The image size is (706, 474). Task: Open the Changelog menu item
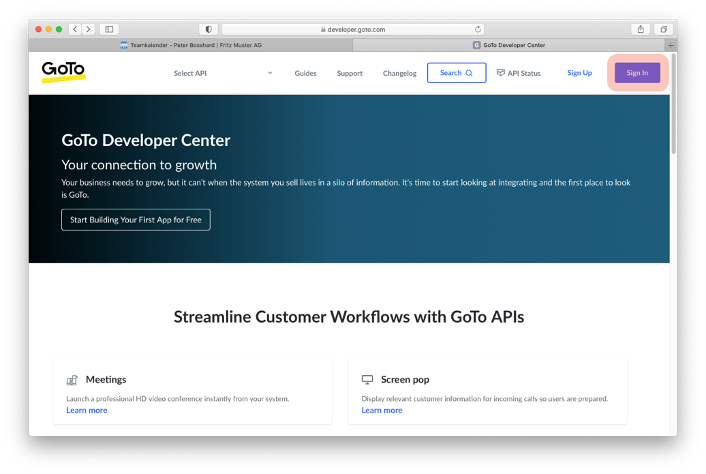coord(399,73)
